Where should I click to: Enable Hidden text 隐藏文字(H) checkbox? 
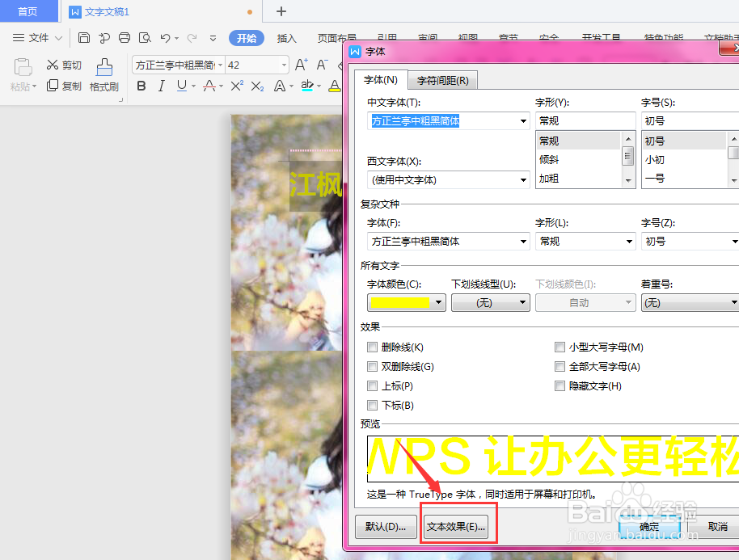click(560, 385)
